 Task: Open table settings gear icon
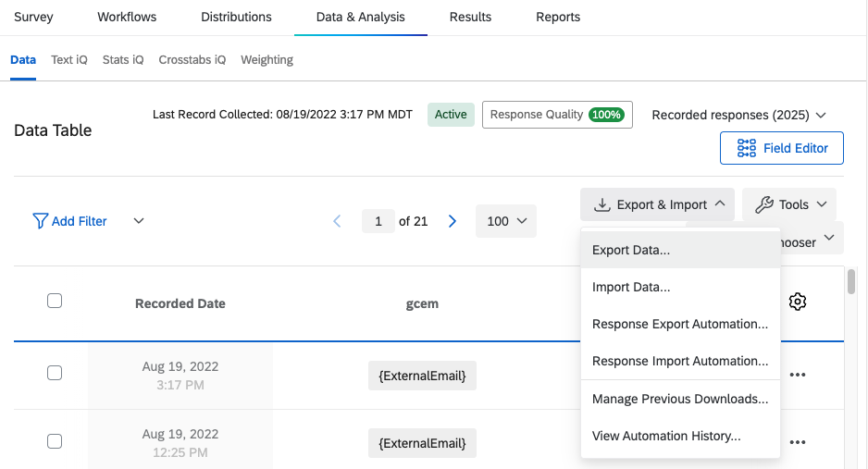point(797,302)
